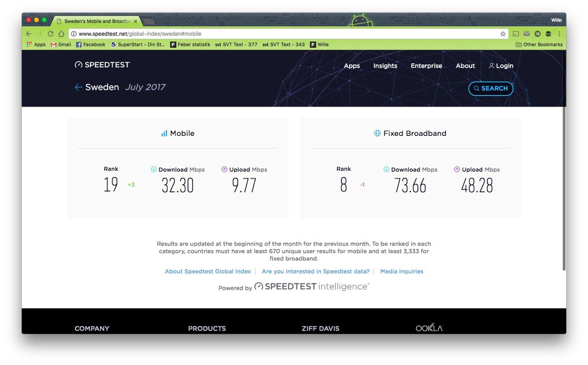Open the browser home page
The image size is (588, 365).
[61, 34]
